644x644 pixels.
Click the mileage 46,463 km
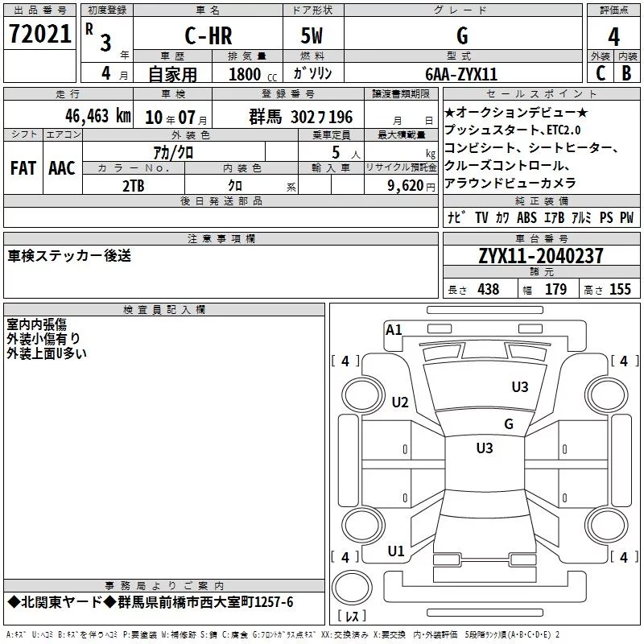coord(98,116)
